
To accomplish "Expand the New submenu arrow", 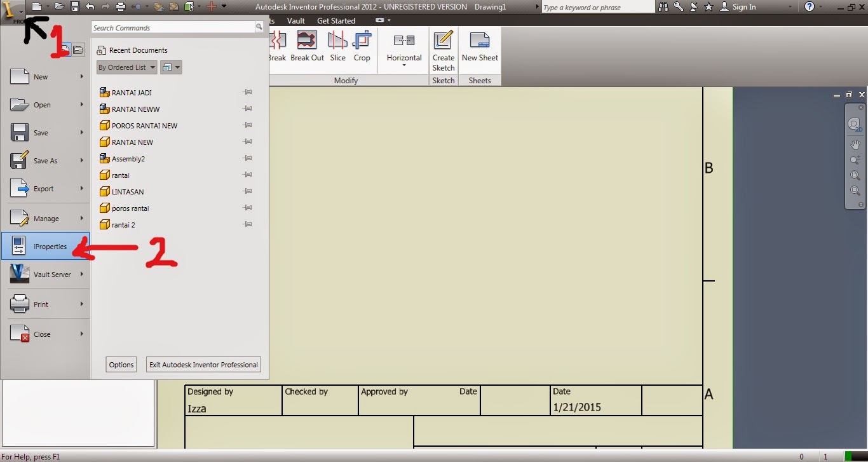I will point(82,77).
